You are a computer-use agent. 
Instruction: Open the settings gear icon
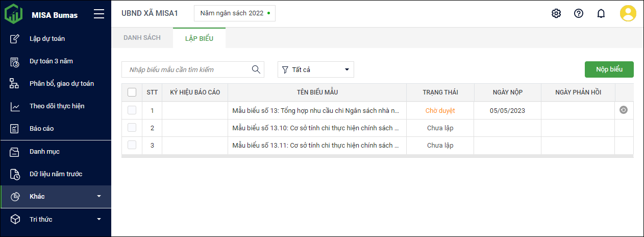pos(556,13)
